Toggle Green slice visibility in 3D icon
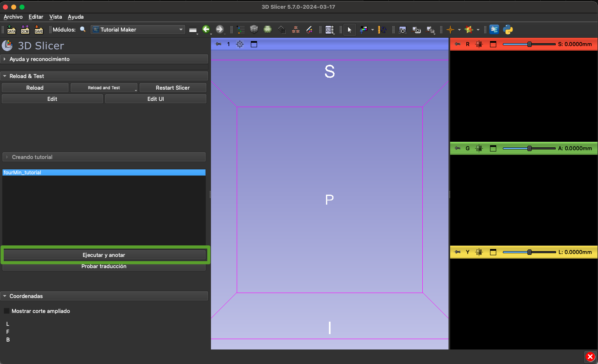This screenshot has height=364, width=598. coord(479,148)
